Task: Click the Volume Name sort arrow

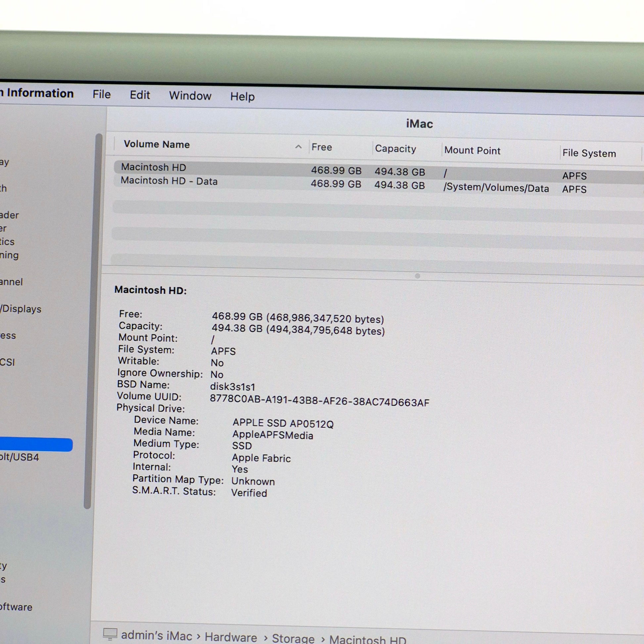Action: point(298,147)
